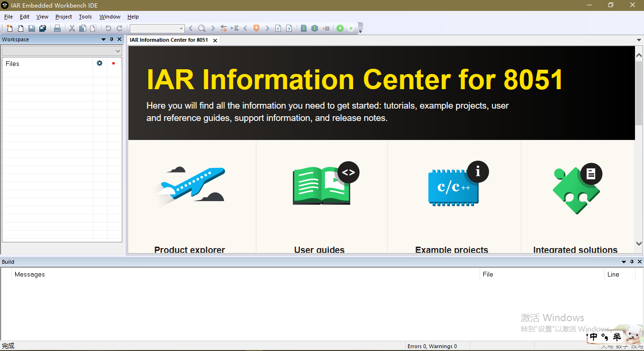This screenshot has height=351, width=644.
Task: Open the Help menu
Action: [133, 17]
